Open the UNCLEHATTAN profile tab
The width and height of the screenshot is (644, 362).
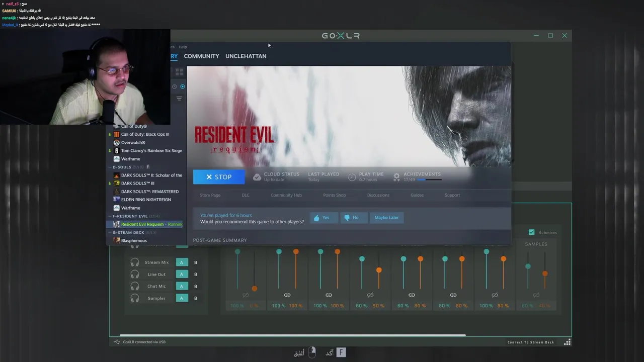(246, 56)
